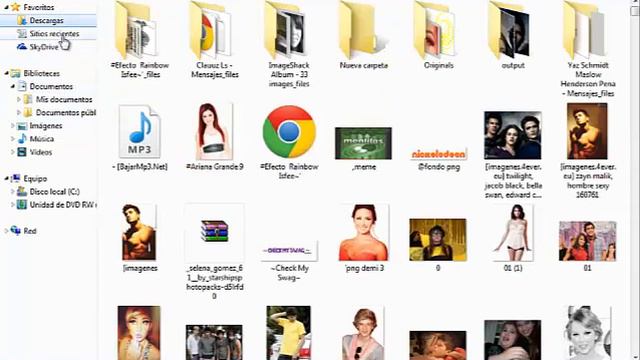Click the Música note icon in the sidebar

click(x=22, y=139)
